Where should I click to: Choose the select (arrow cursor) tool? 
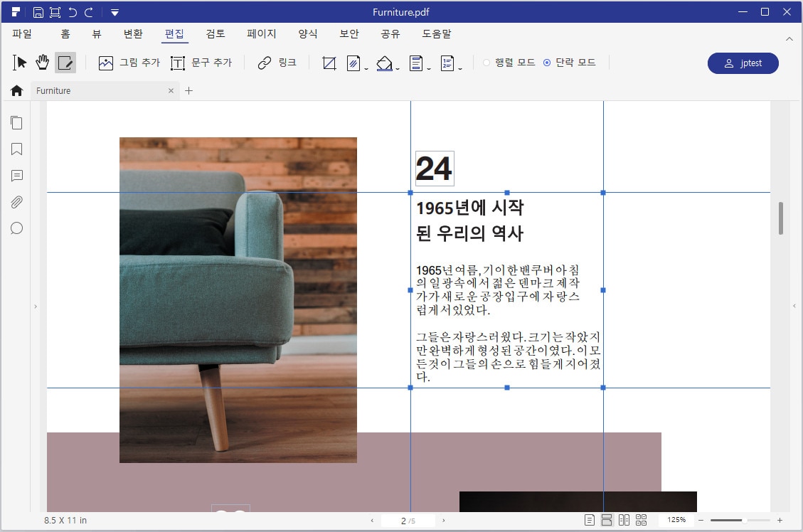tap(19, 63)
